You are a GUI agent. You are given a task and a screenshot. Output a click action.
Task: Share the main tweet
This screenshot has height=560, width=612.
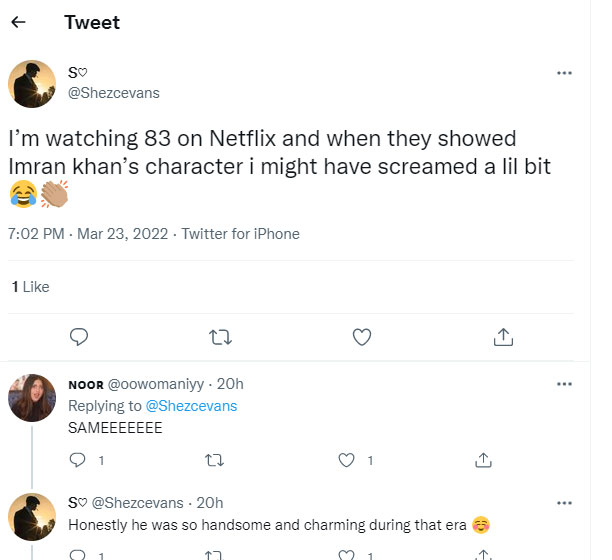(x=504, y=336)
